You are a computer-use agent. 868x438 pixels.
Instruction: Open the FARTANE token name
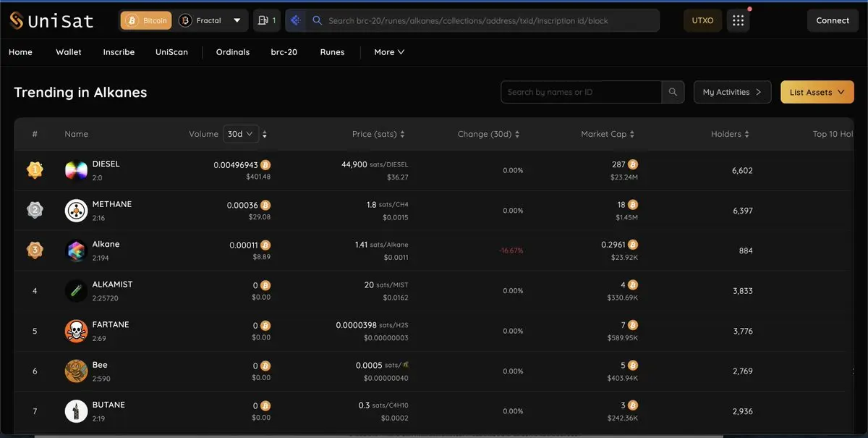111,324
